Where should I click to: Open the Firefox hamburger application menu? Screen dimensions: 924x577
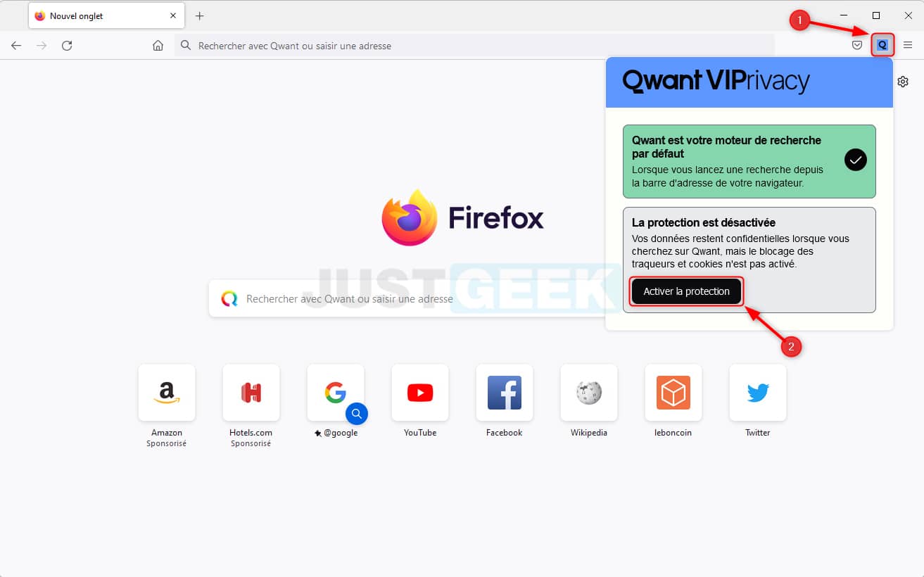coord(908,45)
